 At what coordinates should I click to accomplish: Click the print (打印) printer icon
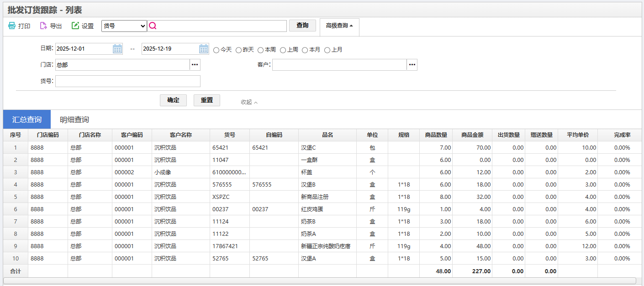coord(12,26)
